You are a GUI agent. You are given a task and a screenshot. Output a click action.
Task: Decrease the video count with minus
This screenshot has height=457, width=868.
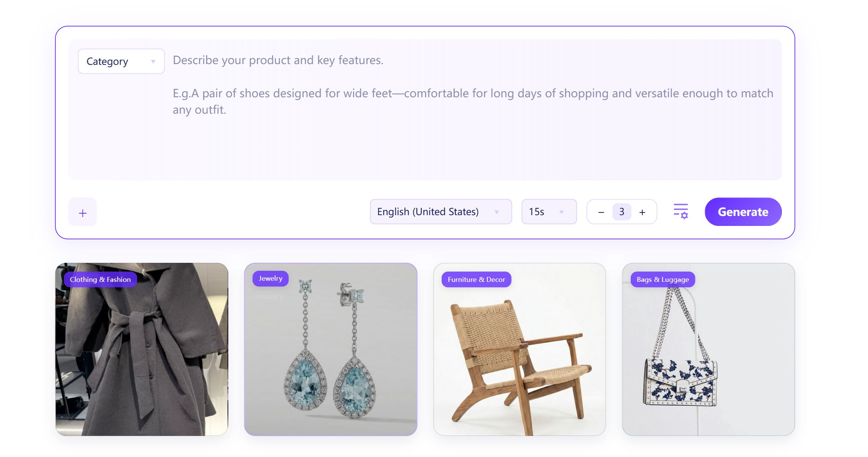point(601,212)
